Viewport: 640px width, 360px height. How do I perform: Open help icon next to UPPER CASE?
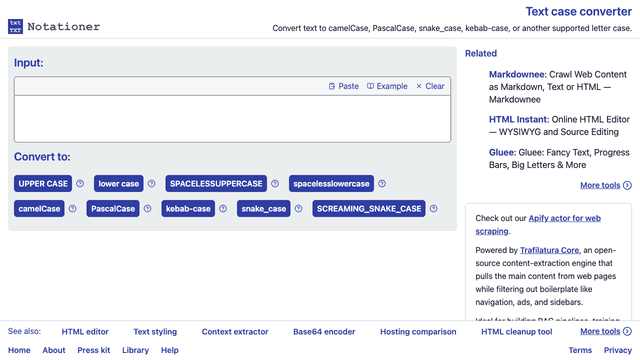80,184
